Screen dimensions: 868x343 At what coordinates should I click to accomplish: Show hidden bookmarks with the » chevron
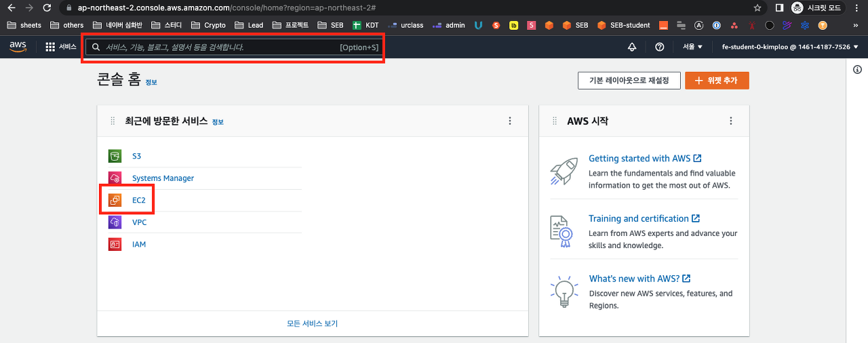pos(856,25)
